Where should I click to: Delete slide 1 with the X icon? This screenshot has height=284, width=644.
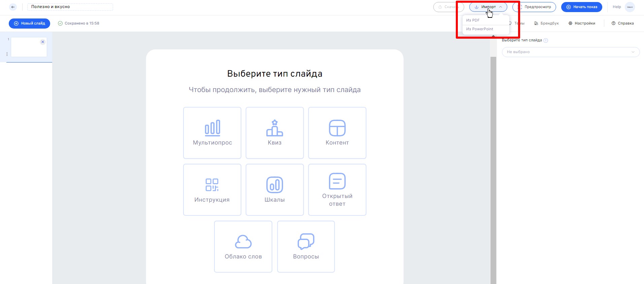click(43, 42)
